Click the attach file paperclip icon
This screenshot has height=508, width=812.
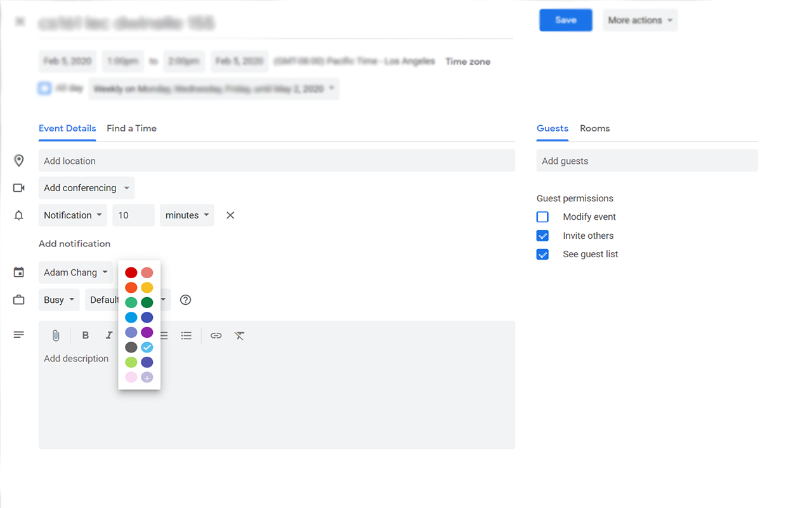coord(56,336)
